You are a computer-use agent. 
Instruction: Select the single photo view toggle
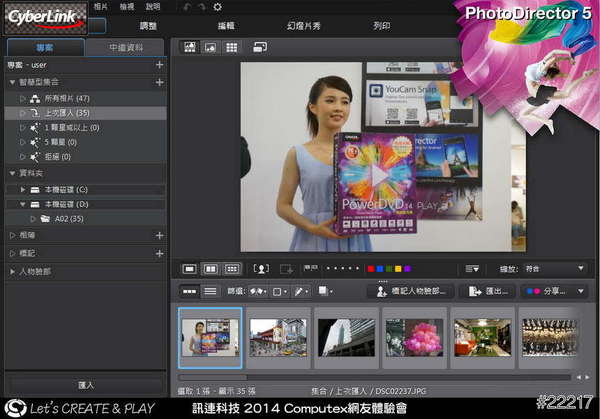(x=189, y=269)
